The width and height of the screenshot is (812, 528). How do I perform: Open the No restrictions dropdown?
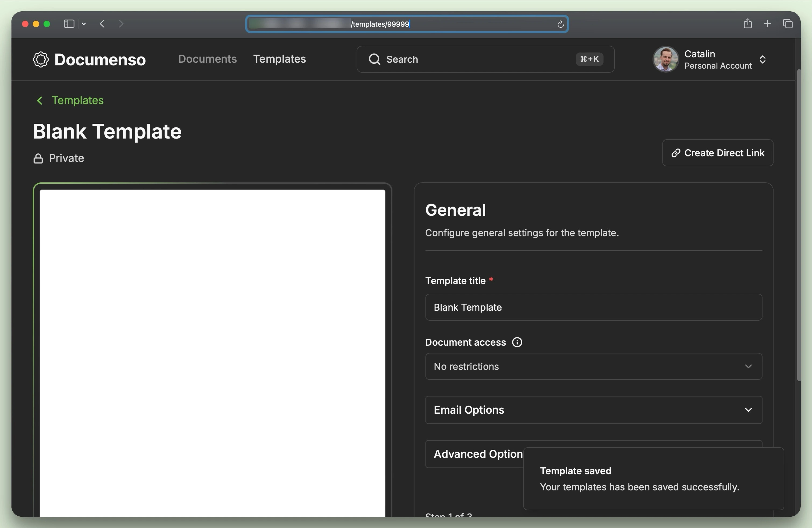point(593,366)
